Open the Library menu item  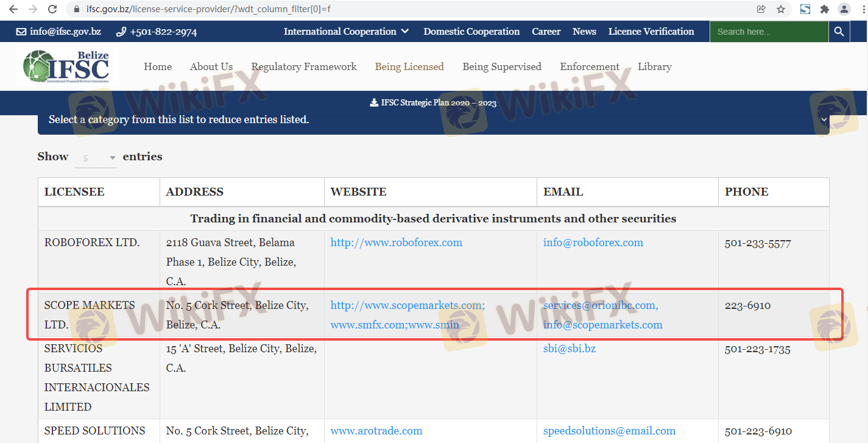[x=655, y=67]
